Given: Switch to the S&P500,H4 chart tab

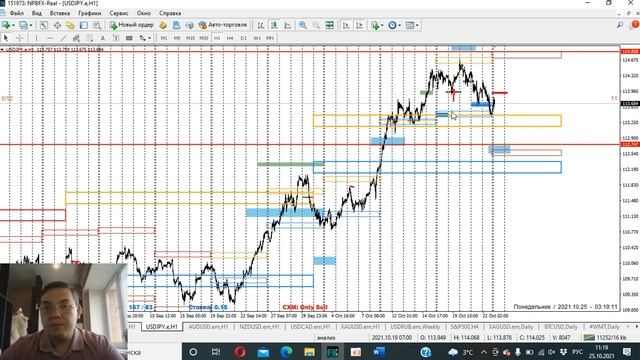Looking at the screenshot, I should [x=464, y=327].
